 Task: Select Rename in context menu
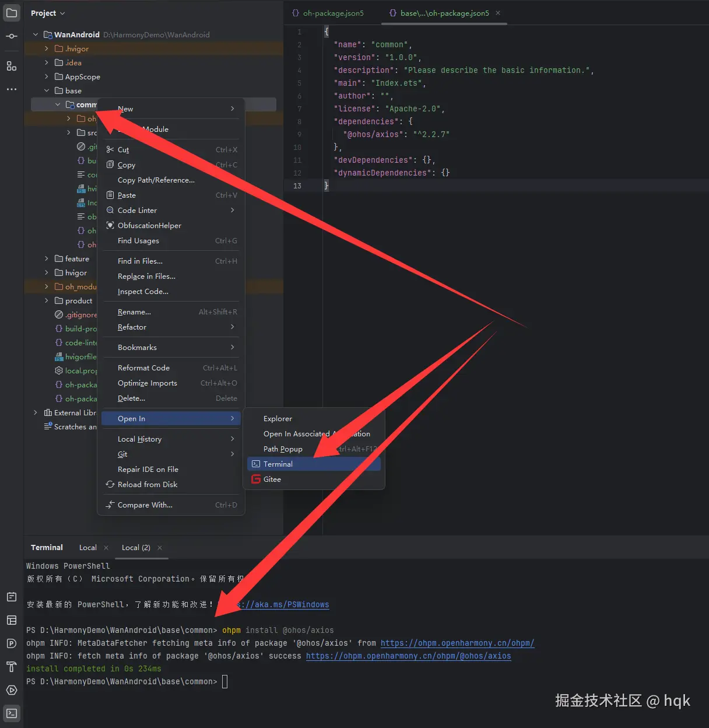[x=171, y=312]
